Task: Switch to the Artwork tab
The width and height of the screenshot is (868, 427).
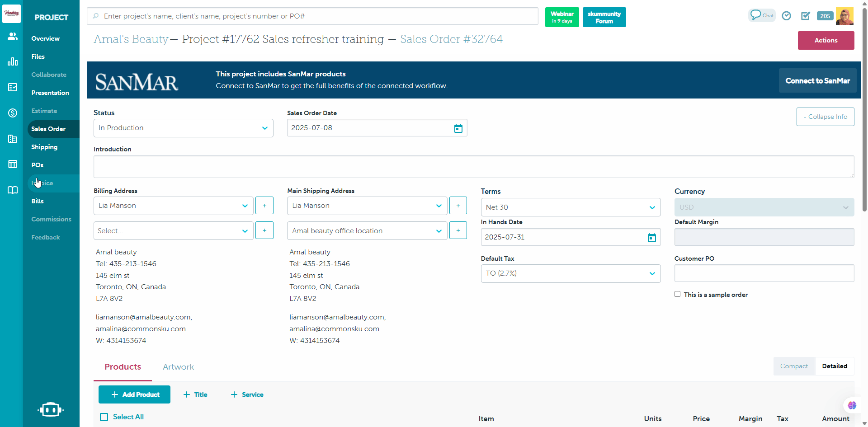Action: coord(178,367)
